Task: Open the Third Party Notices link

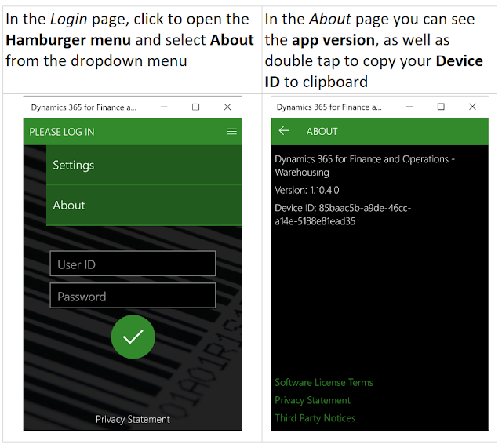Action: [315, 418]
